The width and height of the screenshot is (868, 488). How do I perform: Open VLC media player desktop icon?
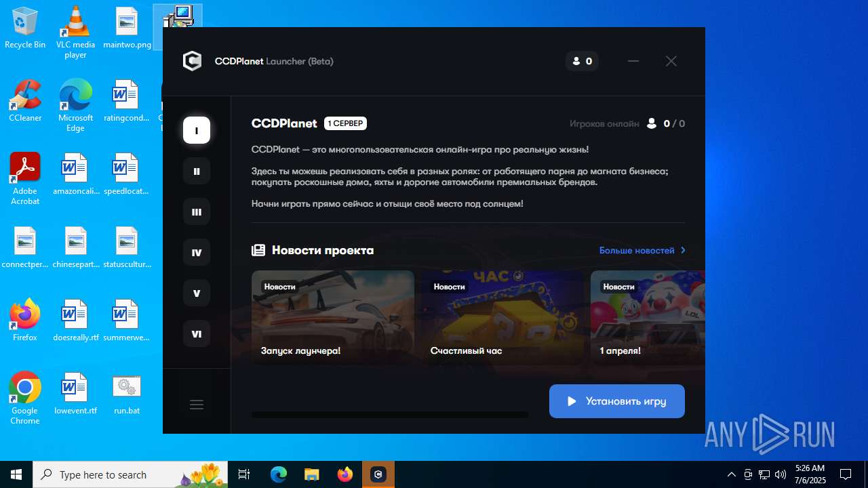coord(75,33)
